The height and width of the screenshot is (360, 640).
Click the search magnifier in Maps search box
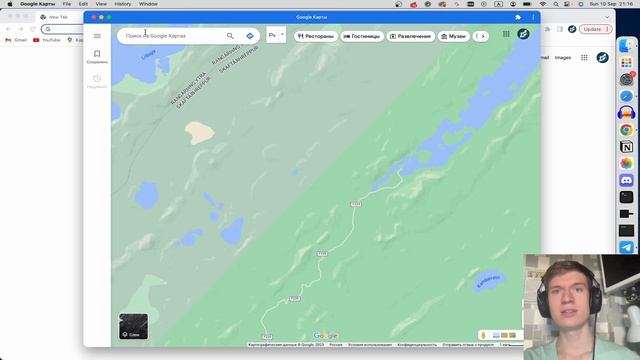pyautogui.click(x=230, y=36)
